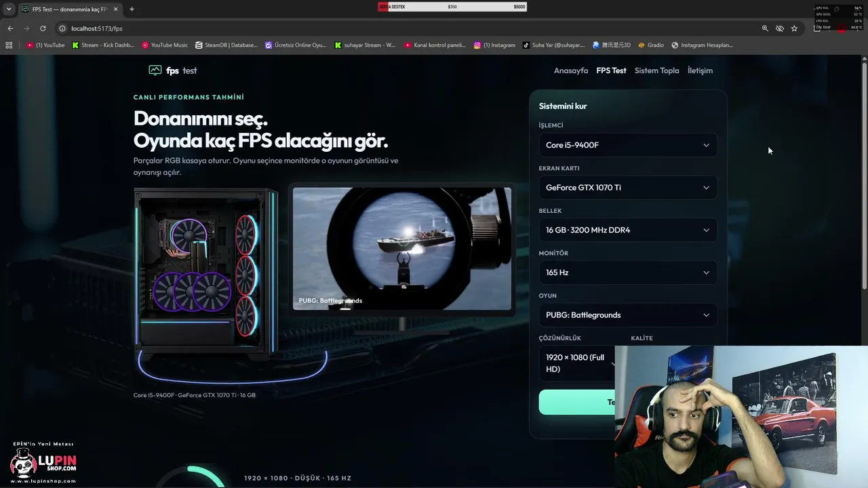Open the Instagram Hesapları bookmark
This screenshot has width=868, height=488.
(702, 45)
